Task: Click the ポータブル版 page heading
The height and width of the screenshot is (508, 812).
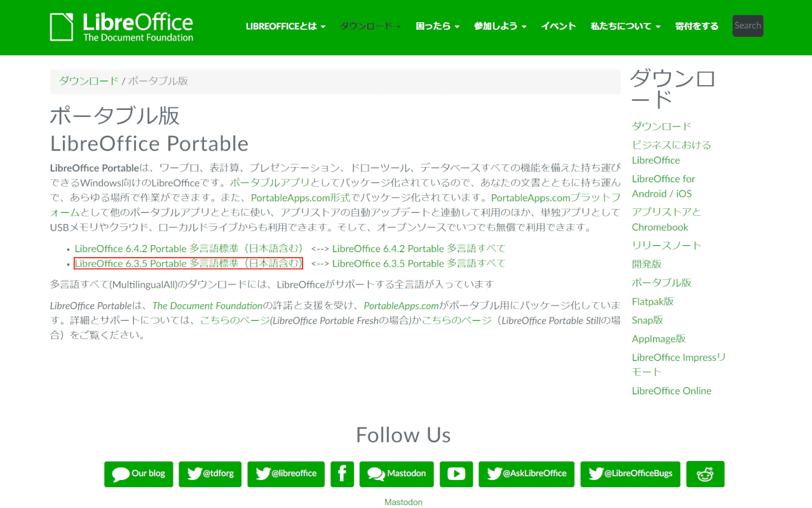Action: [115, 115]
